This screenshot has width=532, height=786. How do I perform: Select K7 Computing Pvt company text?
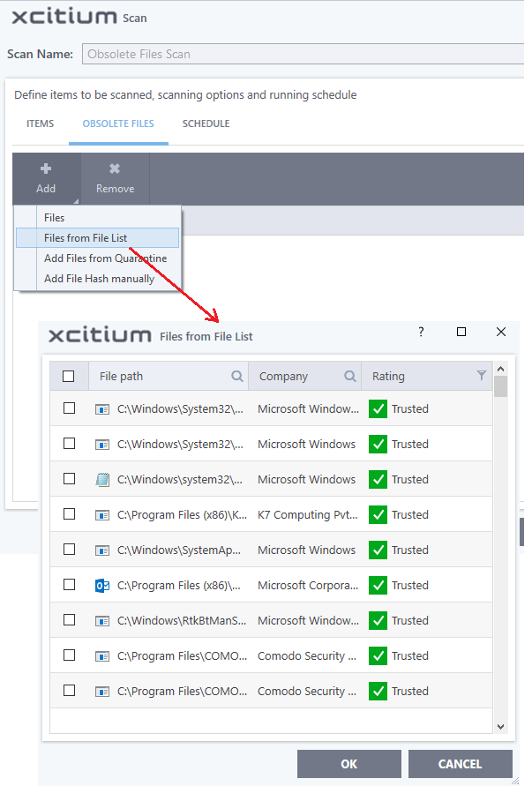coord(308,515)
